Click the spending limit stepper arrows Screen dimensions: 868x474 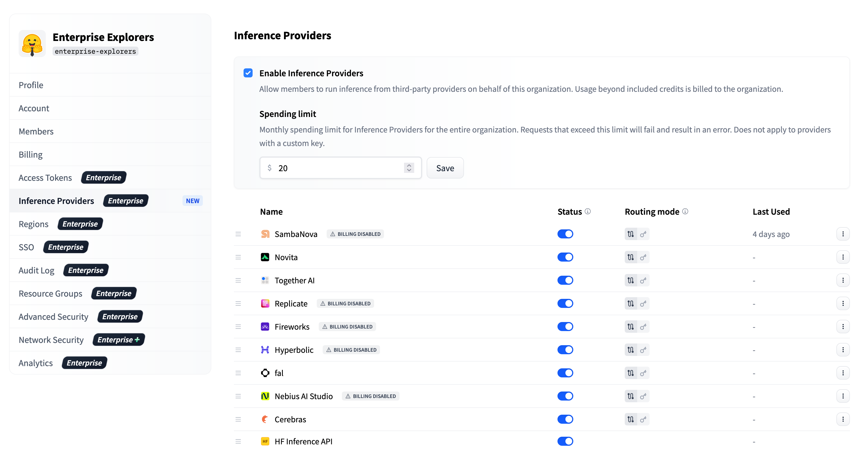tap(409, 168)
